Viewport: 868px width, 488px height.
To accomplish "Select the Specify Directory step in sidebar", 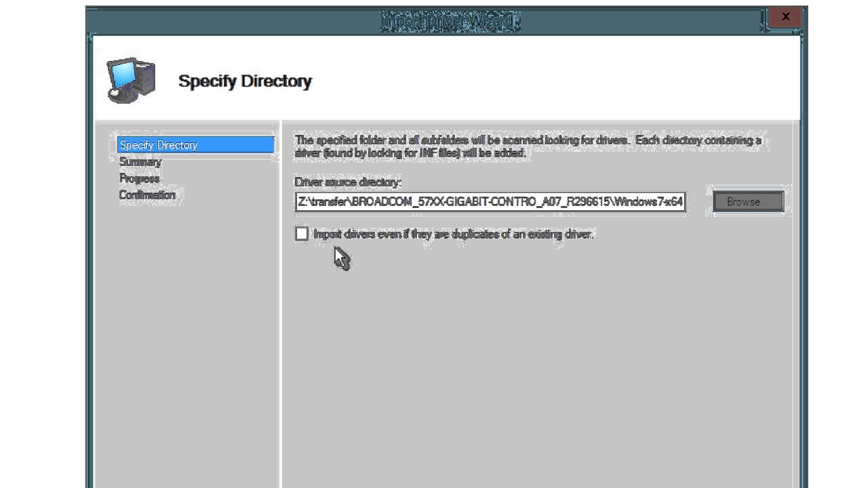I will (195, 145).
